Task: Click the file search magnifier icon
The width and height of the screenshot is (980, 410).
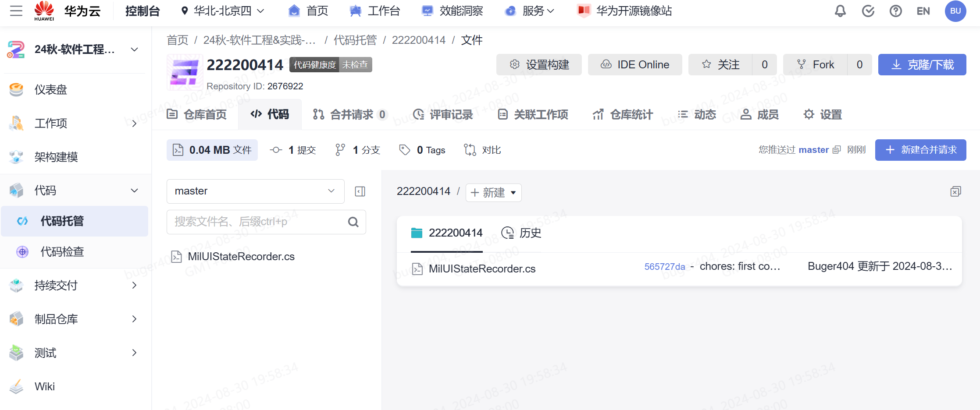Action: [x=353, y=222]
